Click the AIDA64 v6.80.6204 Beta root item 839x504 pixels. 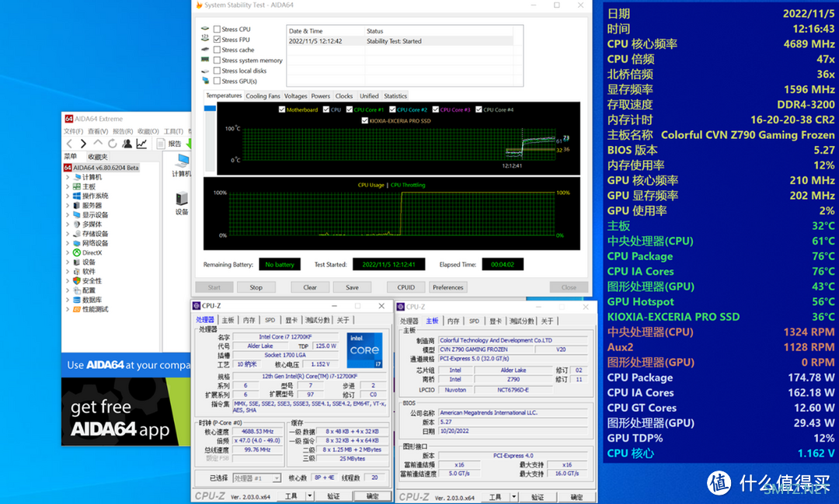tap(101, 168)
